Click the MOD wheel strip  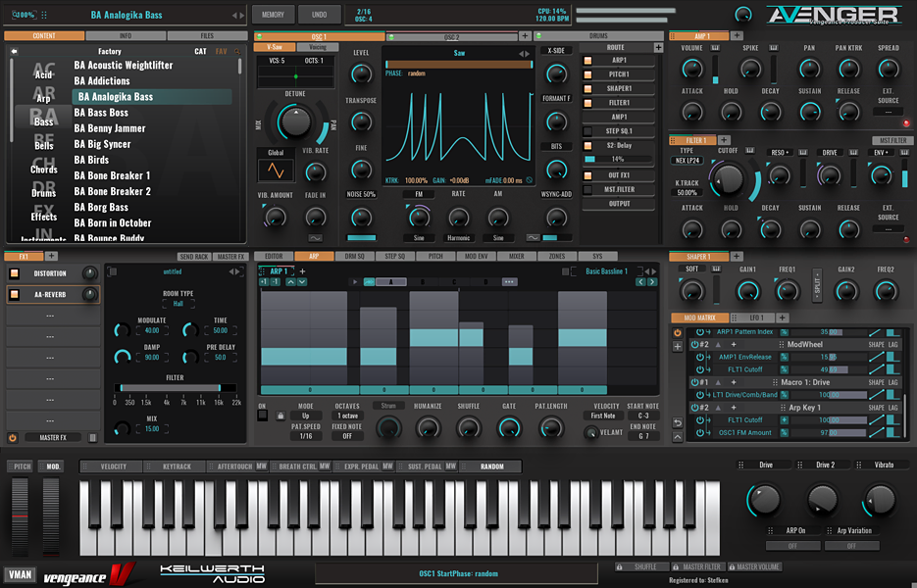51,516
